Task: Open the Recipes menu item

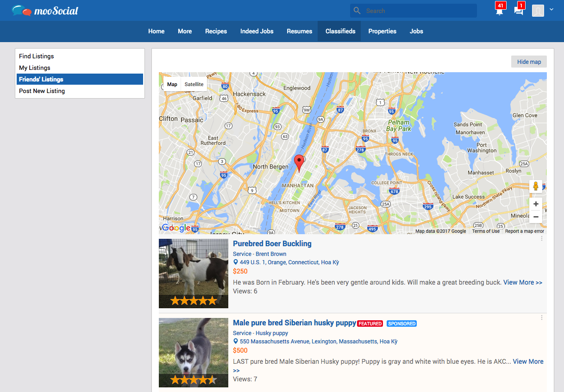Action: coord(216,31)
